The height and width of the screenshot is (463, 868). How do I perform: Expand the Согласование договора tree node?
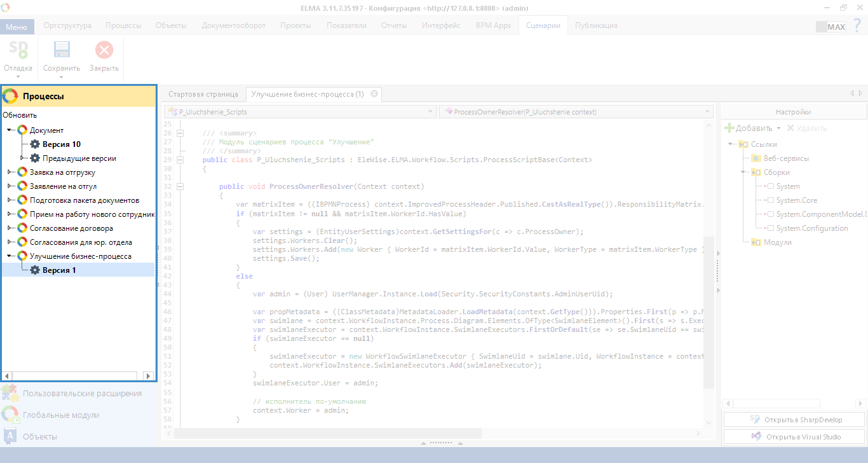[x=10, y=228]
